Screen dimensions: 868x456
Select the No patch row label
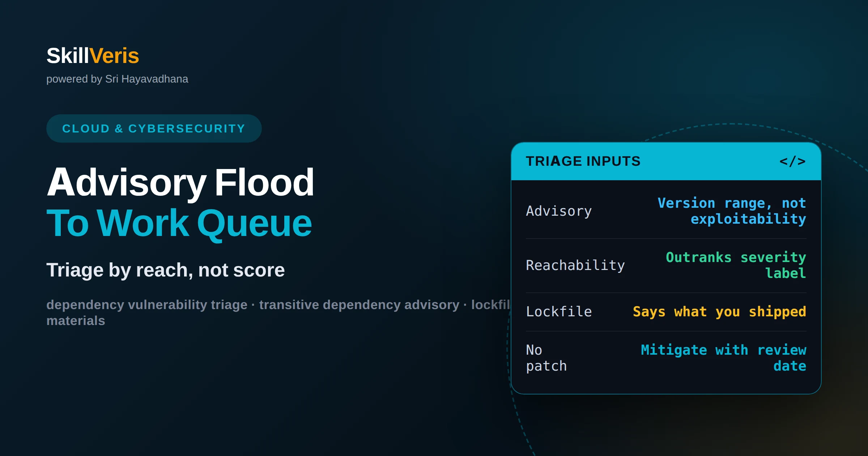pos(546,358)
